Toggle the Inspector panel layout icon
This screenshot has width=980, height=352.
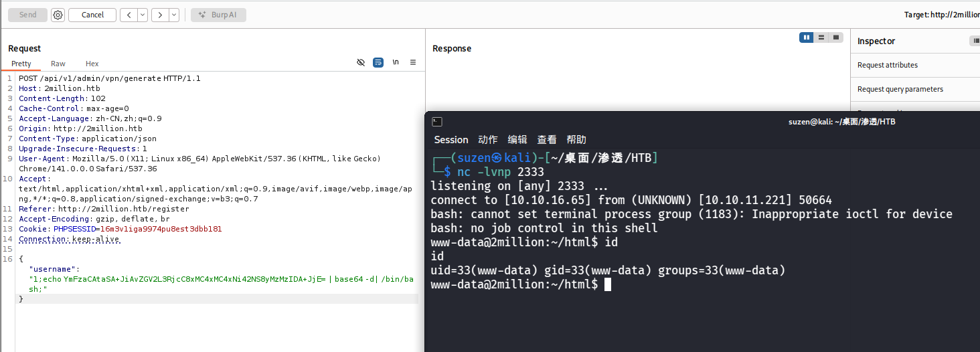click(975, 41)
